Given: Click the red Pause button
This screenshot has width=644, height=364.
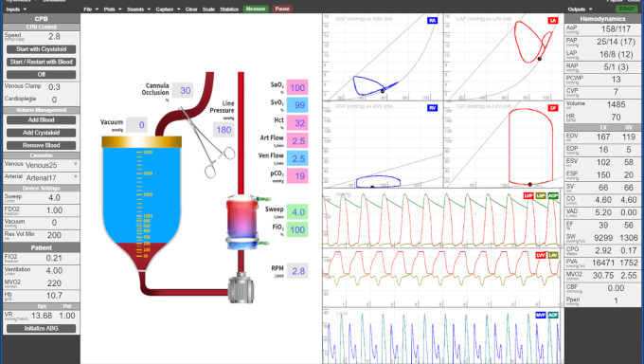Looking at the screenshot, I should point(282,9).
